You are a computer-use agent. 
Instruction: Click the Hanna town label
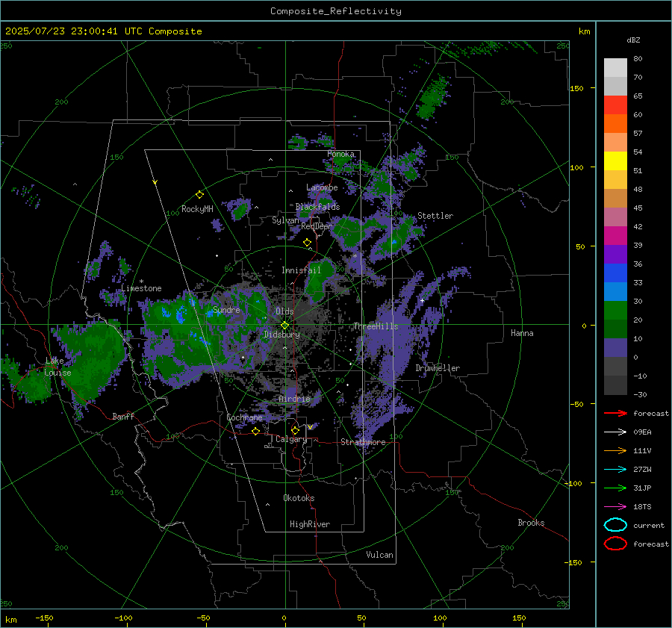[522, 333]
